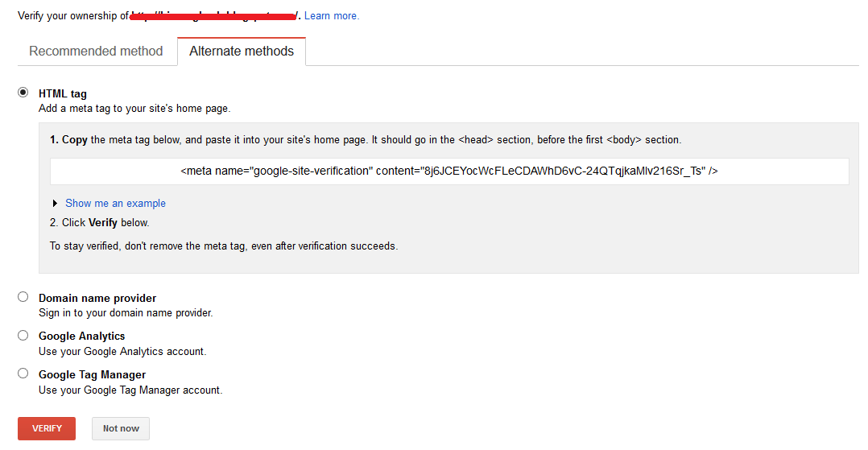Click 'Use your Google Tag Manager account' text

tap(130, 390)
